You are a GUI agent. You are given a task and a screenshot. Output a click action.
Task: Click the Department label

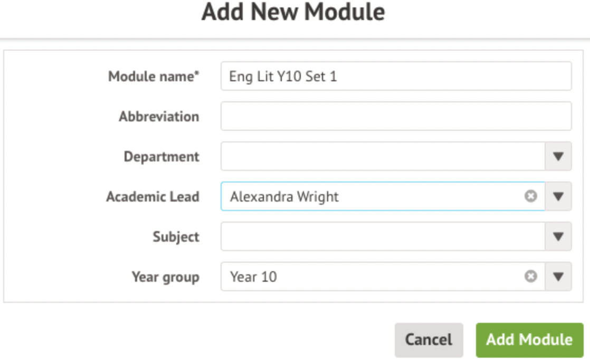pos(161,157)
